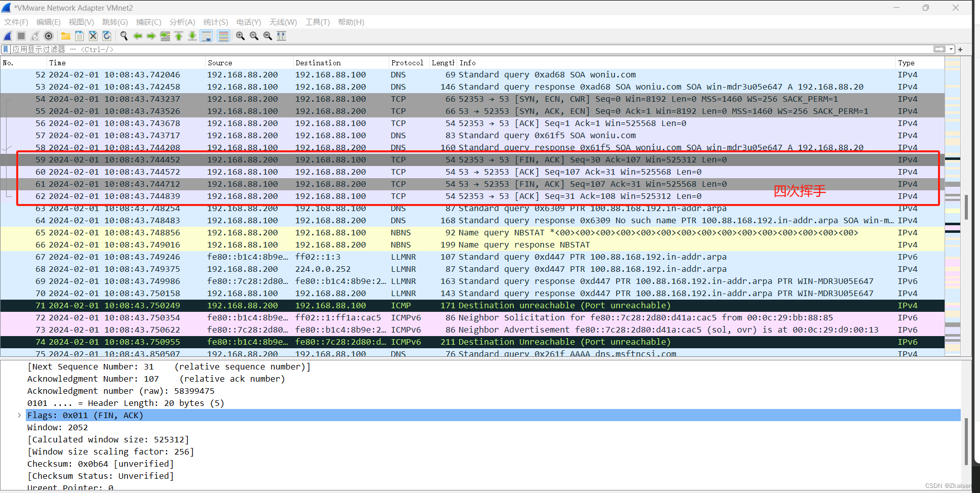Zoom out the packet text

[254, 36]
